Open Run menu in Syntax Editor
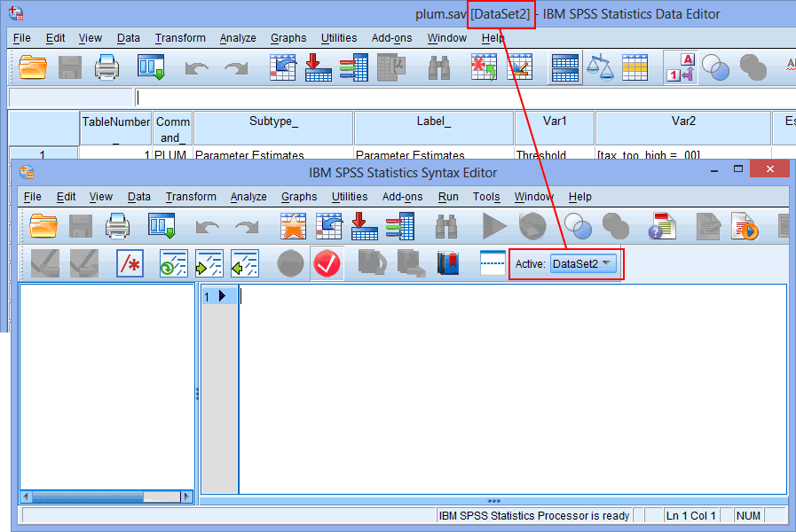The image size is (796, 532). point(448,197)
